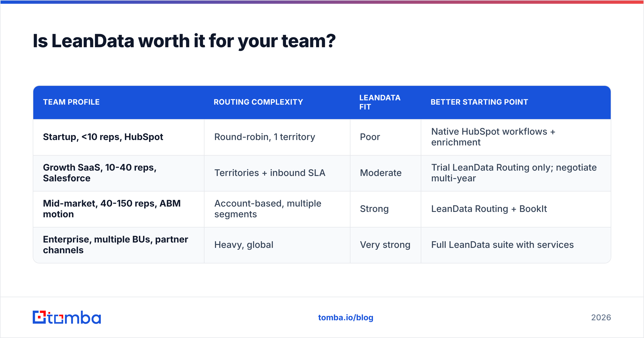
Task: Click 'Native HubSpot workflows + enrichment' cell
Action: pos(516,137)
